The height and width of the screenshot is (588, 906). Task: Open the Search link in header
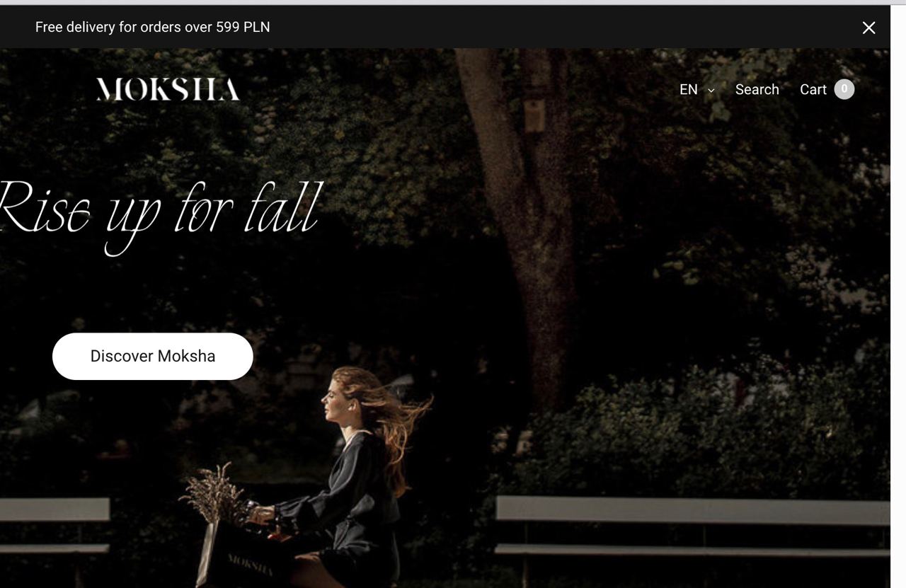pos(757,90)
